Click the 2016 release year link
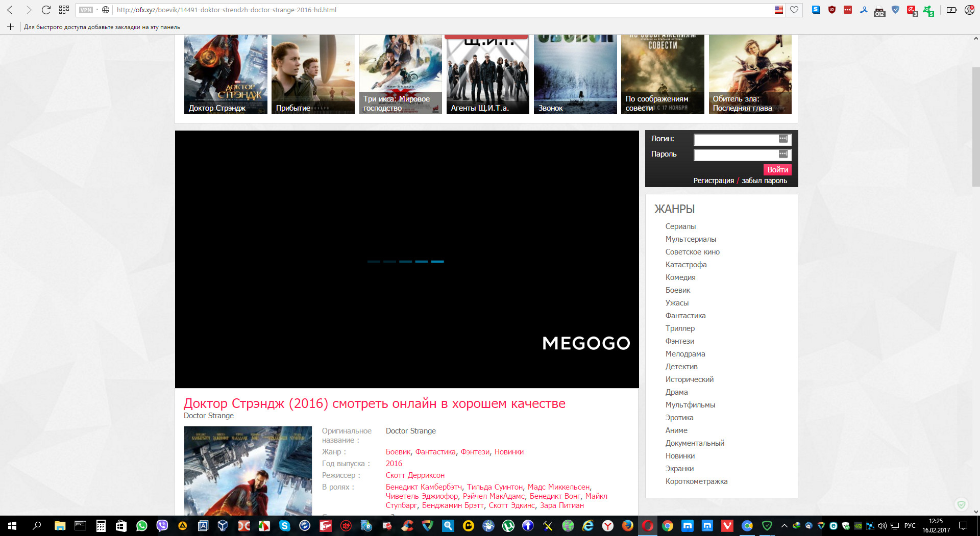980x536 pixels. click(x=394, y=464)
